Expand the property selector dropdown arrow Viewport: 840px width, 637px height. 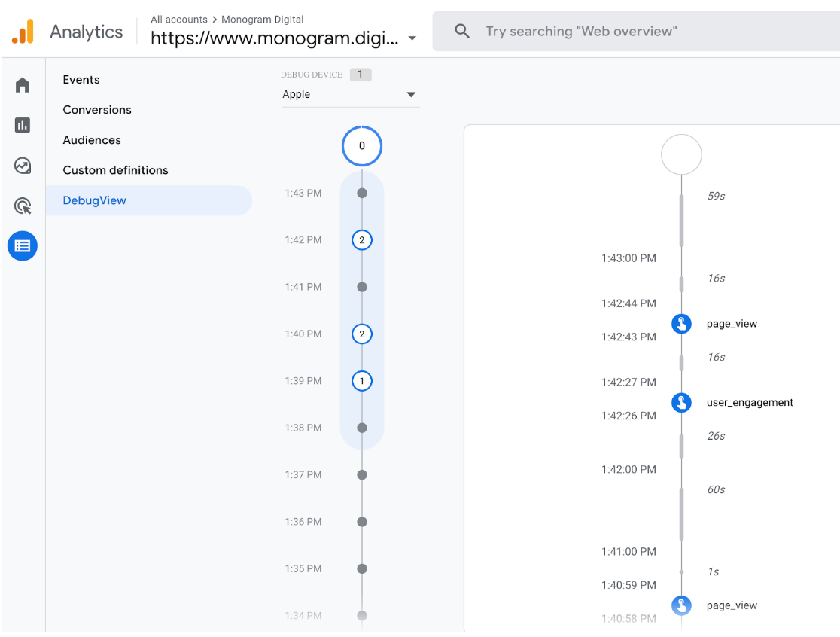click(412, 38)
